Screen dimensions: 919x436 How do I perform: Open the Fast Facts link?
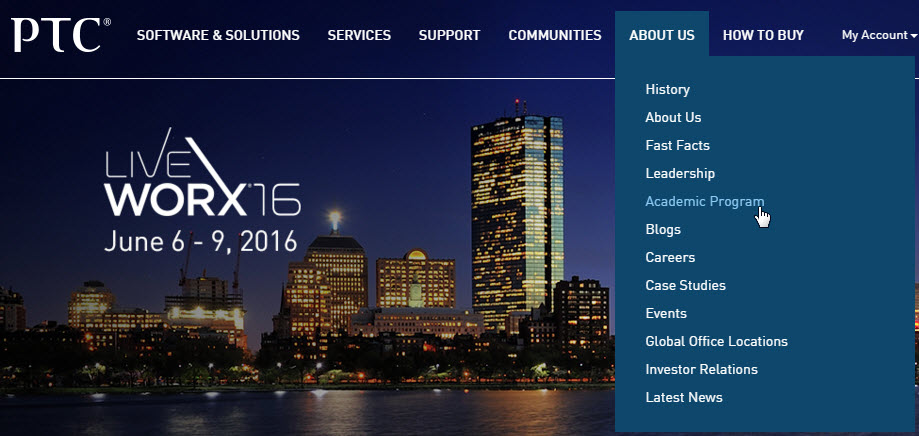[678, 145]
